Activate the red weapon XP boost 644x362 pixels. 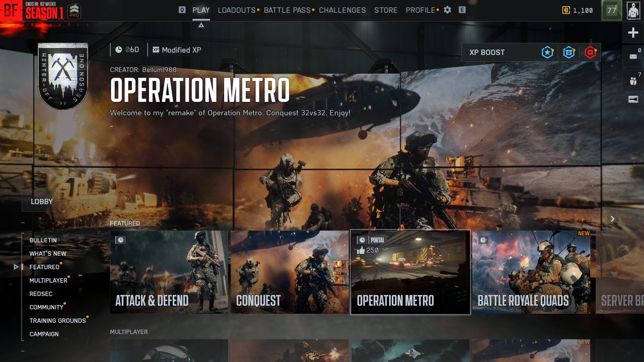(591, 53)
